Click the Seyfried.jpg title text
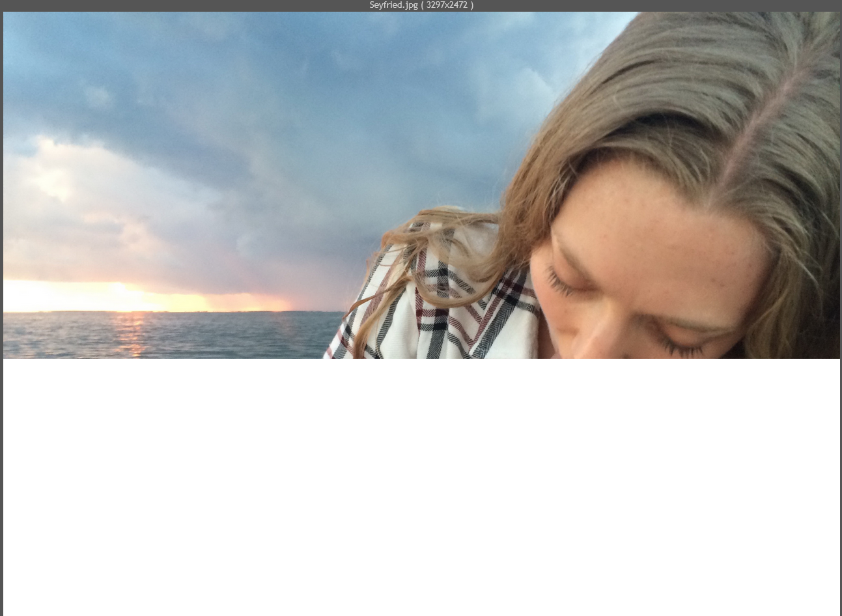 pos(421,5)
